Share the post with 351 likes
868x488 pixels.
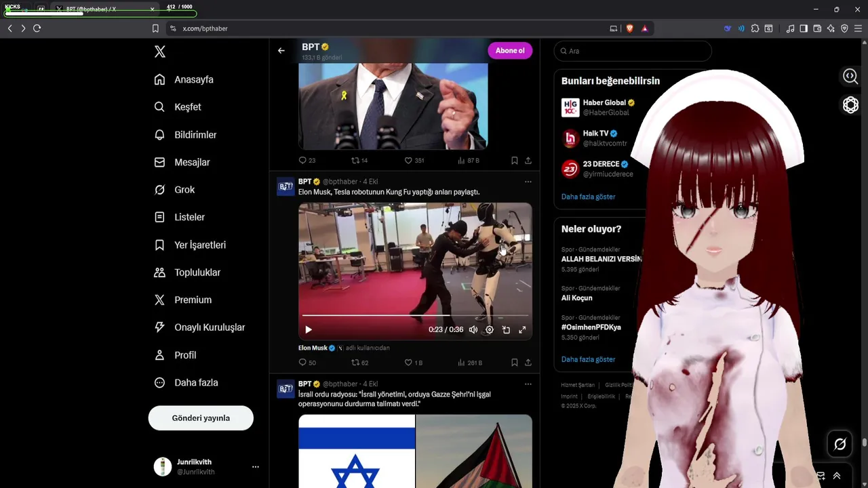click(528, 161)
